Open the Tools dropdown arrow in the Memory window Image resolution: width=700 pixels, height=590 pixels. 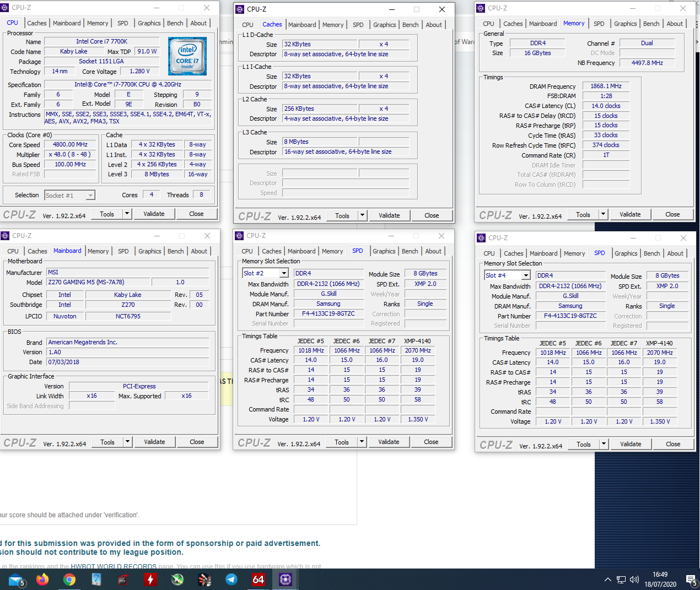coord(604,214)
